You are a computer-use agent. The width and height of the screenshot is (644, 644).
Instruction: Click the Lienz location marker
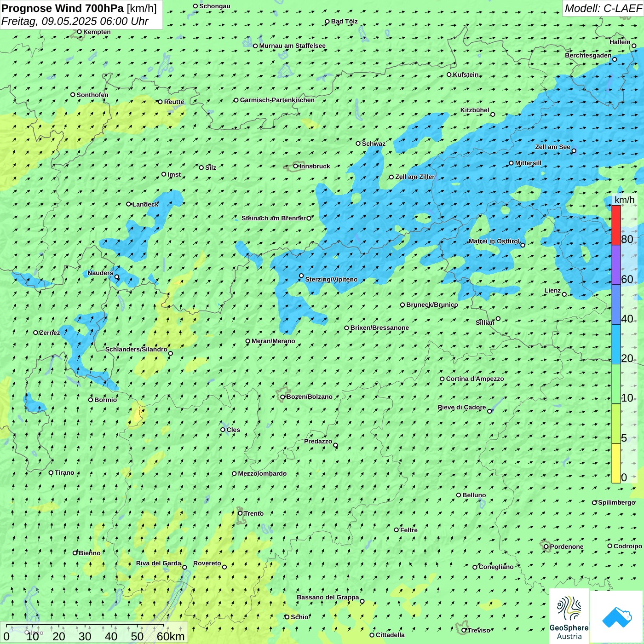pos(564,294)
